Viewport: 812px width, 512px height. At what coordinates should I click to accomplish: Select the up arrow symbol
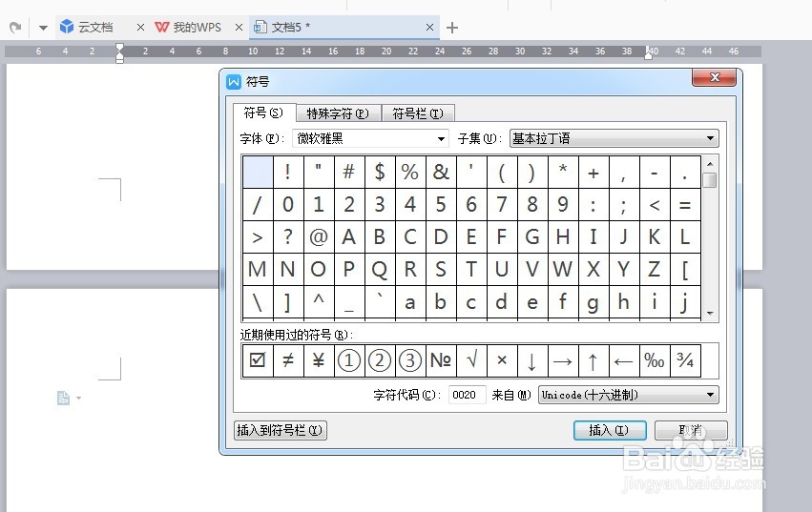[x=593, y=360]
